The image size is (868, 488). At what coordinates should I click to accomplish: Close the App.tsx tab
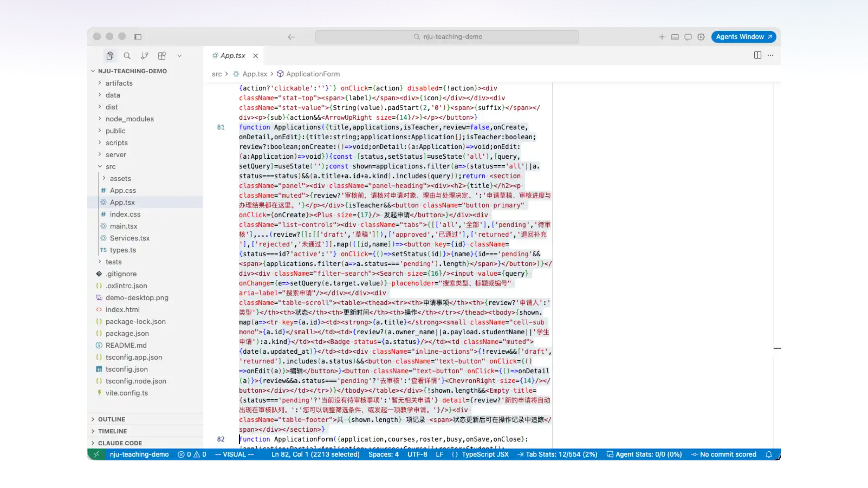tap(256, 56)
